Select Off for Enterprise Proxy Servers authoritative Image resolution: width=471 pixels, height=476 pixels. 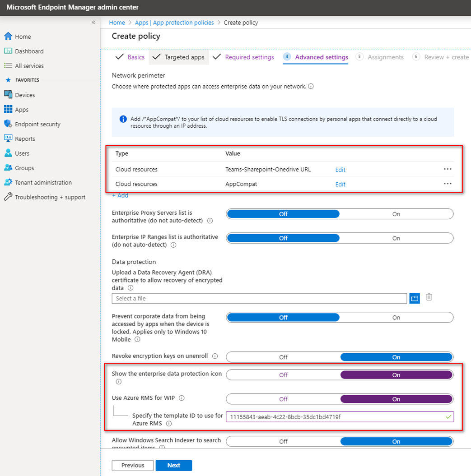point(283,214)
